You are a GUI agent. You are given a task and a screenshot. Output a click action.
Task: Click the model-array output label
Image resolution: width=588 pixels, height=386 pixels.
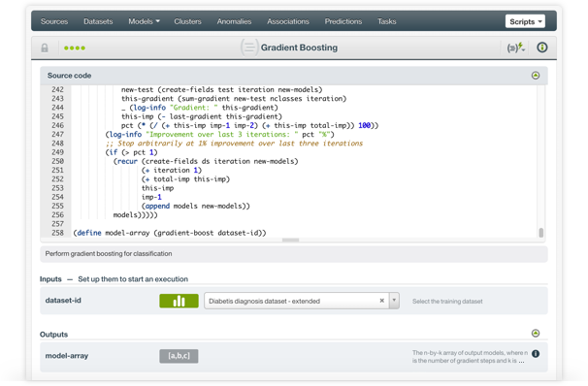coord(67,356)
